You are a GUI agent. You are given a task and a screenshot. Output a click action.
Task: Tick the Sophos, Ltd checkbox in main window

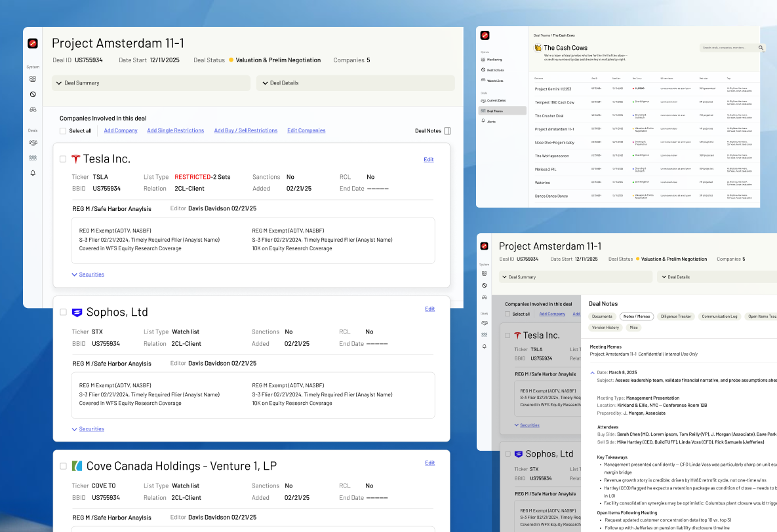point(63,312)
